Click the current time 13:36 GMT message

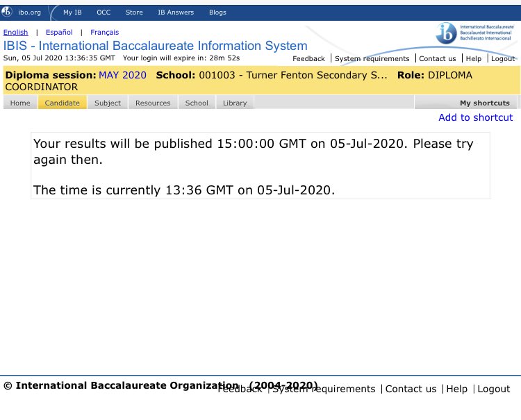(x=184, y=190)
